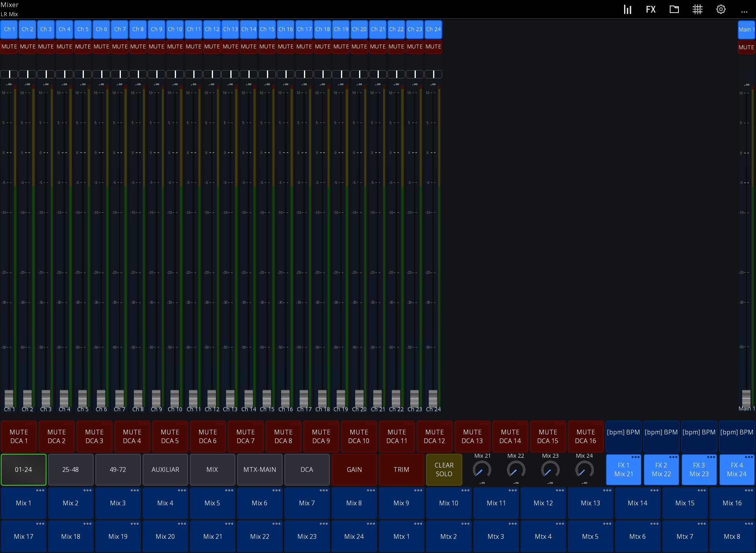Click the Mix 24 level knob

click(x=584, y=469)
